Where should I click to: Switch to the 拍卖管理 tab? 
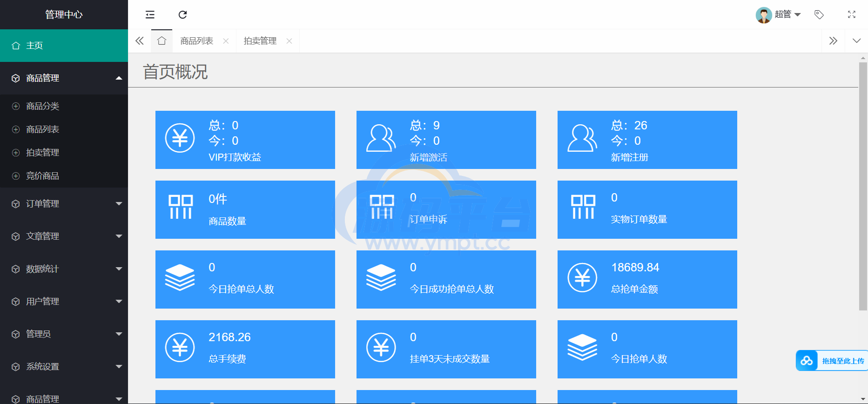tap(260, 41)
